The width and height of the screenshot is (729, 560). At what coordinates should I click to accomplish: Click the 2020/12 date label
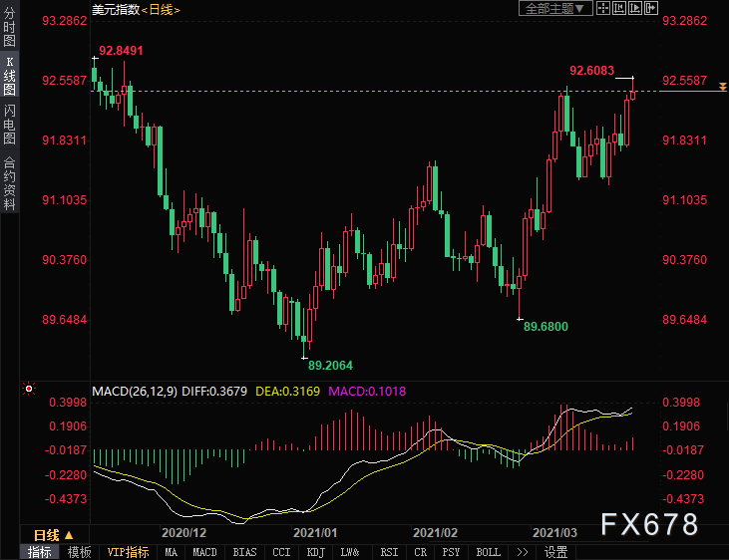(184, 532)
